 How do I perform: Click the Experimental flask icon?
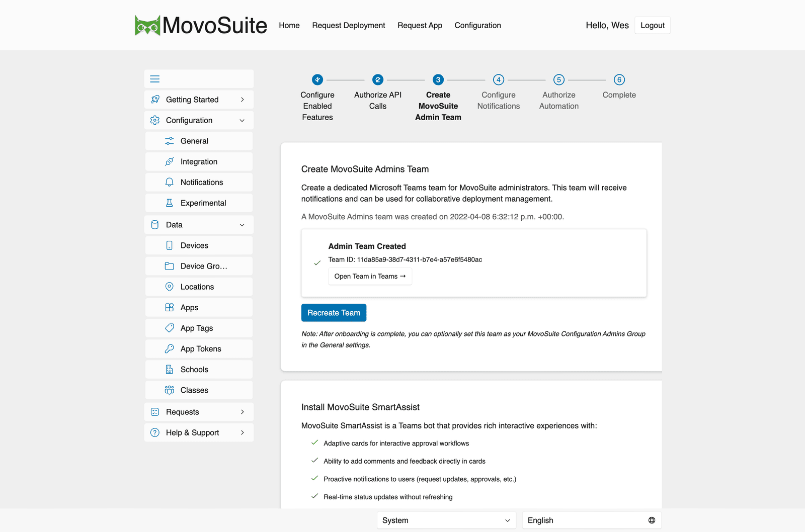point(170,203)
